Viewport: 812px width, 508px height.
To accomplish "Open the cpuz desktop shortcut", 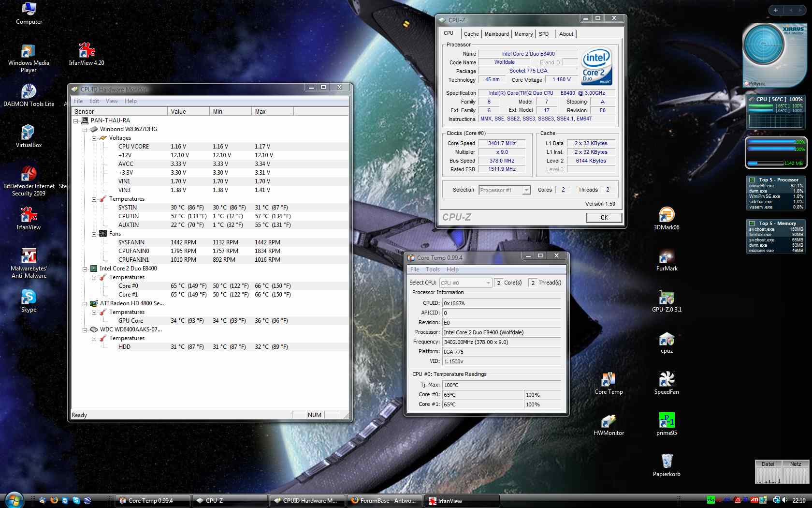I will tap(667, 343).
